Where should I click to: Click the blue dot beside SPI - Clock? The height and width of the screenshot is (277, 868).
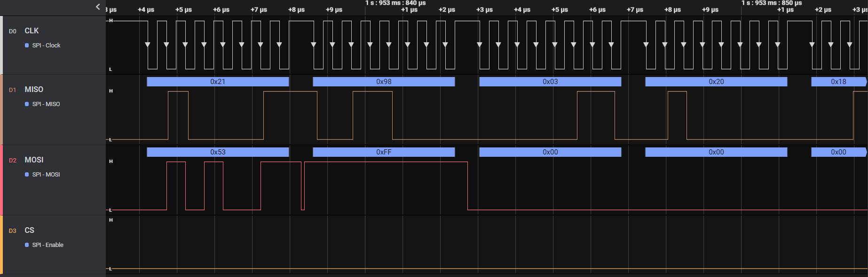(x=27, y=46)
